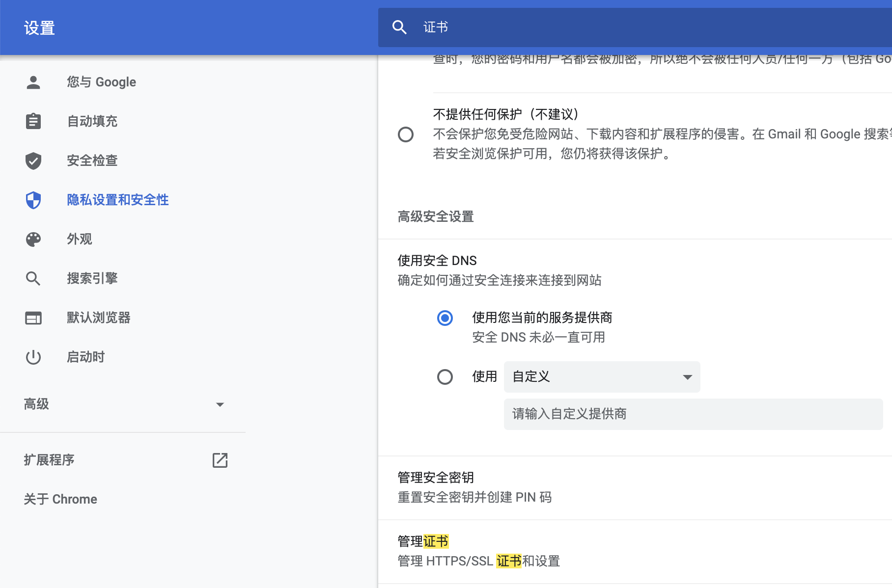Click the shield check icon for 安全检查
This screenshot has height=588, width=892.
click(x=33, y=160)
